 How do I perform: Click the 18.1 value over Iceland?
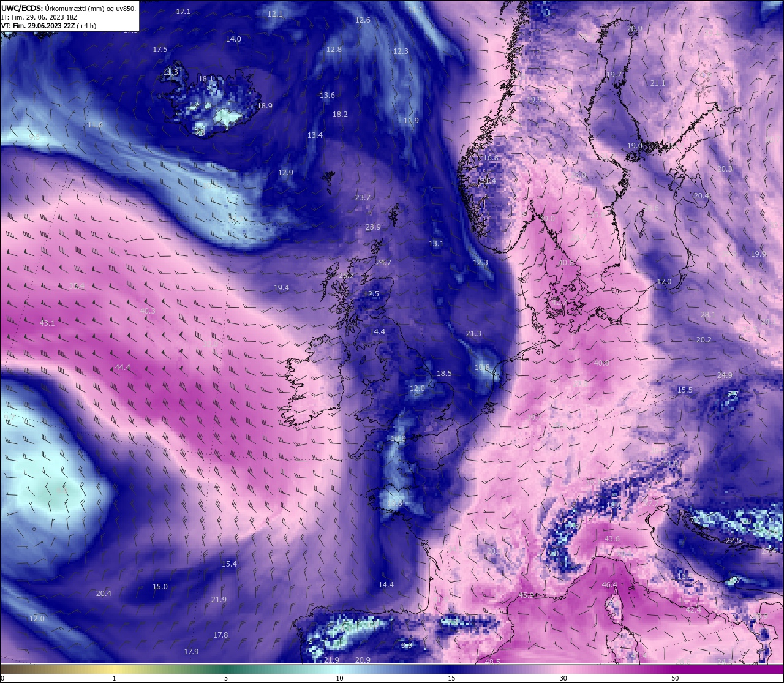click(x=206, y=79)
